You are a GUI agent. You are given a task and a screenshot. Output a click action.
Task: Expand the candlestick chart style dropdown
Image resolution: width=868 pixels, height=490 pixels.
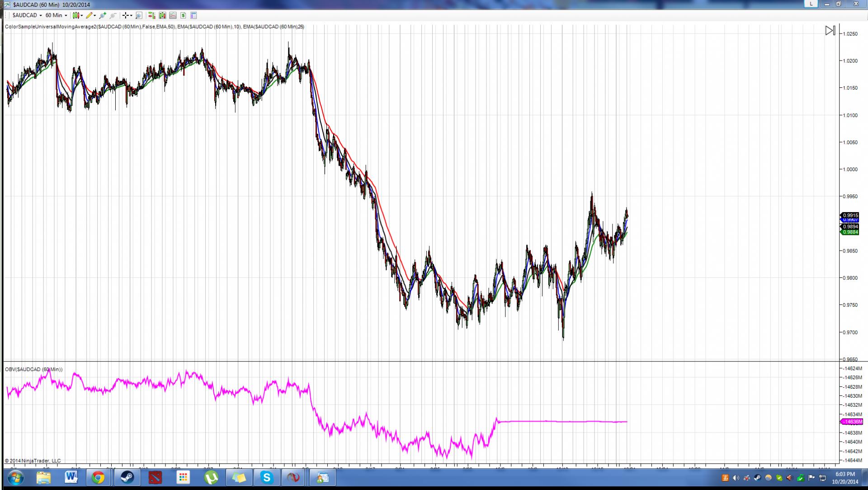(82, 15)
